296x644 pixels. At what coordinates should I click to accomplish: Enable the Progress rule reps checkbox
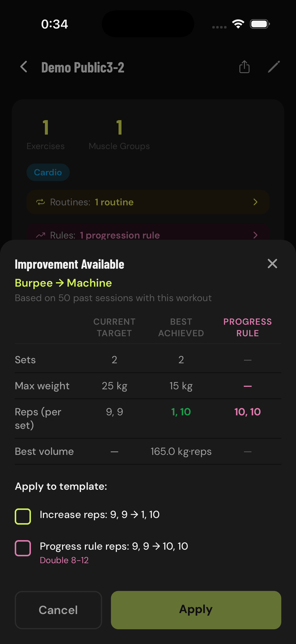coord(23,547)
